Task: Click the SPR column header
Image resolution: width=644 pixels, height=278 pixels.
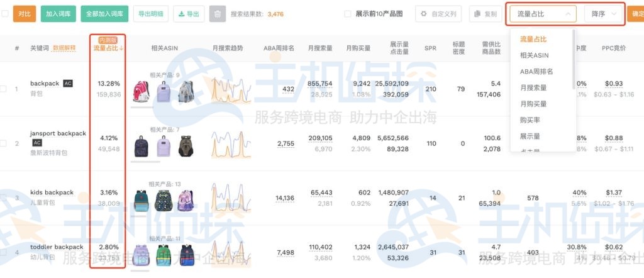Action: 430,48
